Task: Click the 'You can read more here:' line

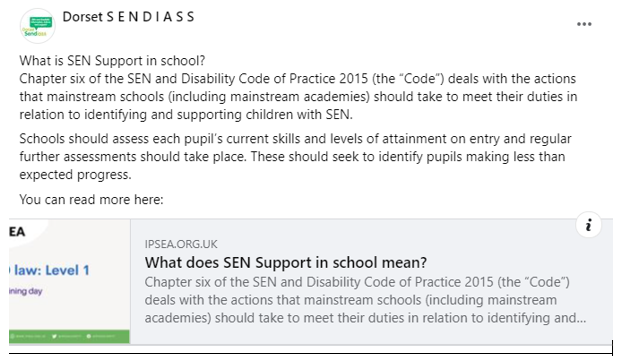Action: click(x=91, y=199)
